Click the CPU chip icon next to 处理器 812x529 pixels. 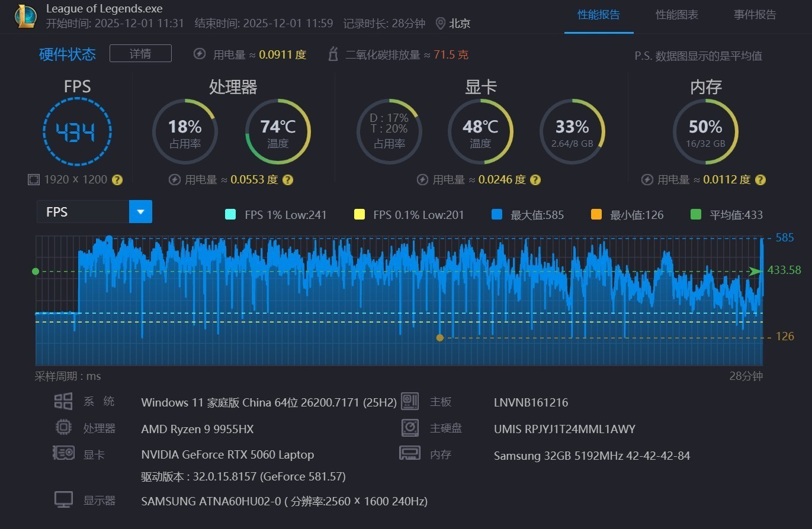(x=63, y=427)
